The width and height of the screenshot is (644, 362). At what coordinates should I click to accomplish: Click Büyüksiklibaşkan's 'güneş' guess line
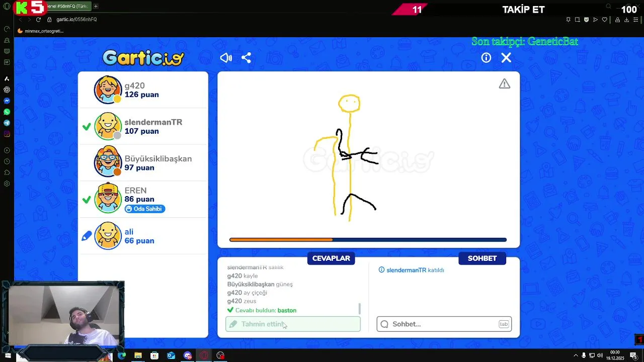pyautogui.click(x=260, y=284)
